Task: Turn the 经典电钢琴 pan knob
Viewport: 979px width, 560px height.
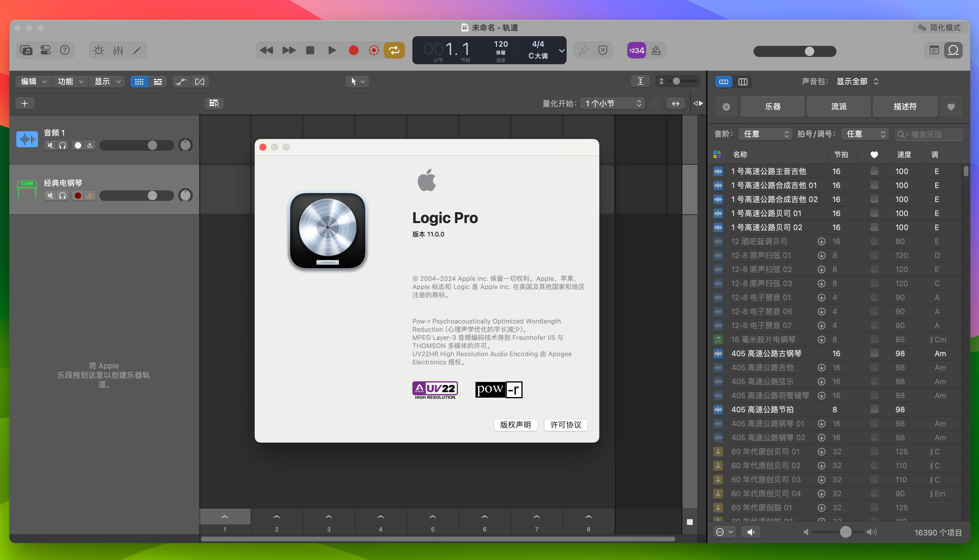Action: point(185,195)
